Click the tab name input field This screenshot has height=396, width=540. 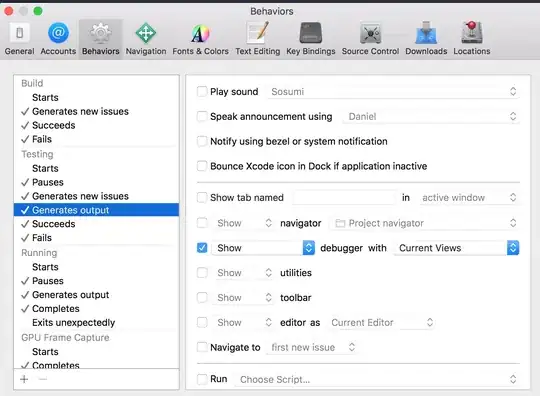click(344, 198)
